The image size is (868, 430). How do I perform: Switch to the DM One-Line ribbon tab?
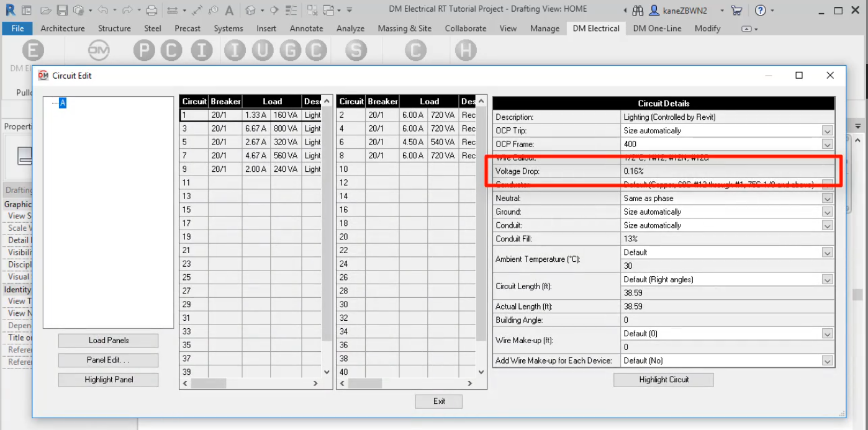pyautogui.click(x=657, y=29)
